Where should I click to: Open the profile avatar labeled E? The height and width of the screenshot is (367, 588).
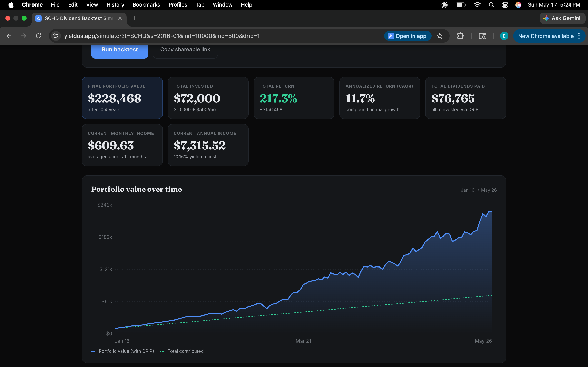tap(504, 36)
